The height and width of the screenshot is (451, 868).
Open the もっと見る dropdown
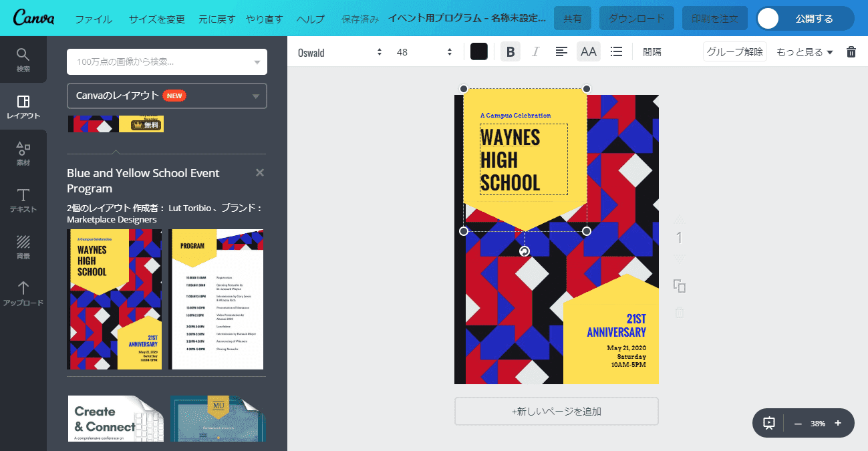pyautogui.click(x=804, y=51)
